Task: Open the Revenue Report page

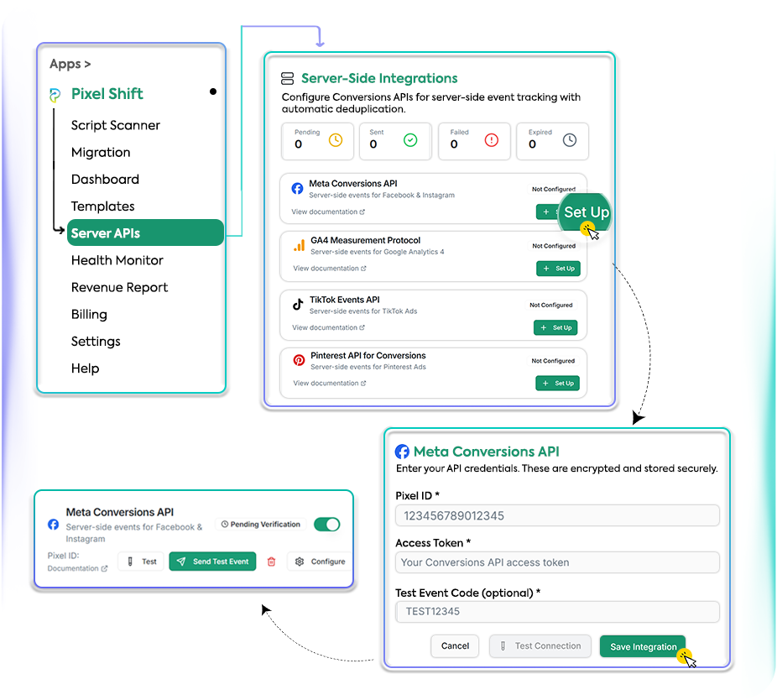Action: click(x=119, y=288)
